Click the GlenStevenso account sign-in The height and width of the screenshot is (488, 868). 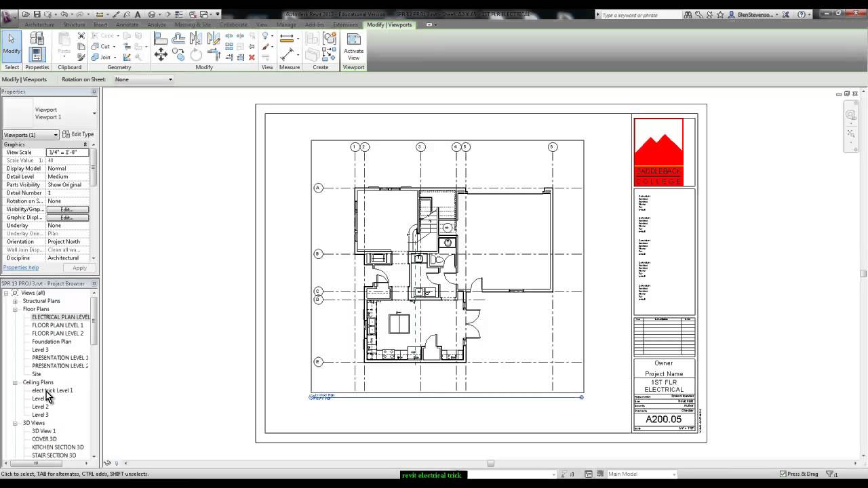pyautogui.click(x=755, y=14)
